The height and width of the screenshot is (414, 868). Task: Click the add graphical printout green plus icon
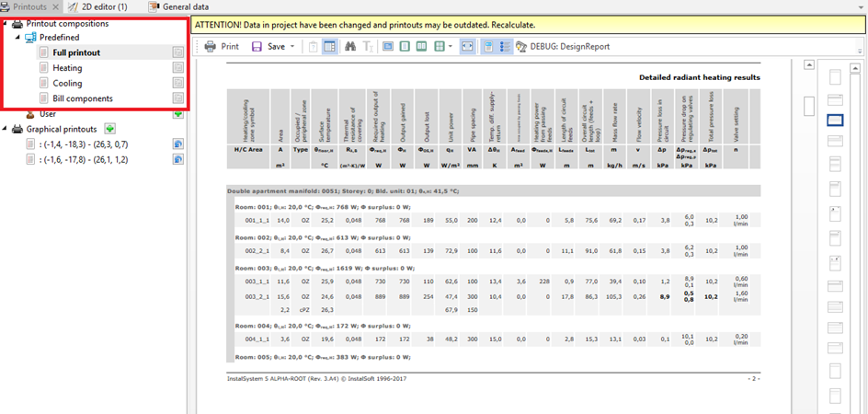(x=109, y=129)
